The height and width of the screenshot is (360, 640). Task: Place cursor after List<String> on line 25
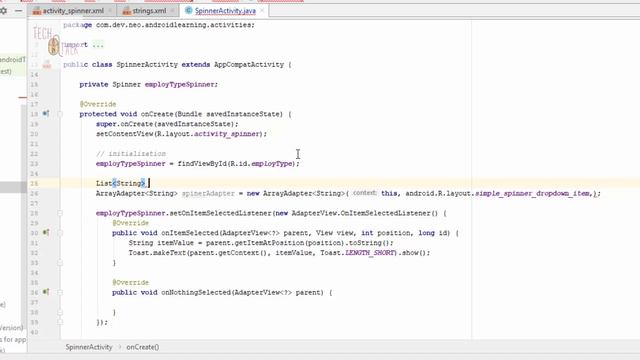pos(148,184)
